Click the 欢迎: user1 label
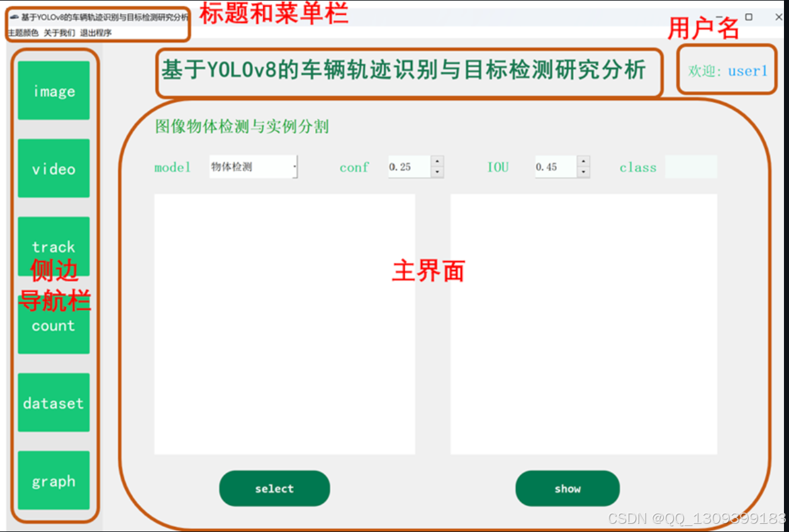The image size is (789, 532). tap(728, 71)
